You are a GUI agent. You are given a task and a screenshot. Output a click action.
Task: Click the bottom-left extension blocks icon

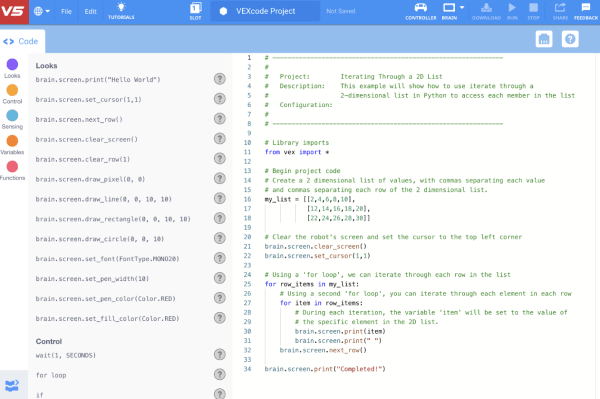pyautogui.click(x=11, y=385)
